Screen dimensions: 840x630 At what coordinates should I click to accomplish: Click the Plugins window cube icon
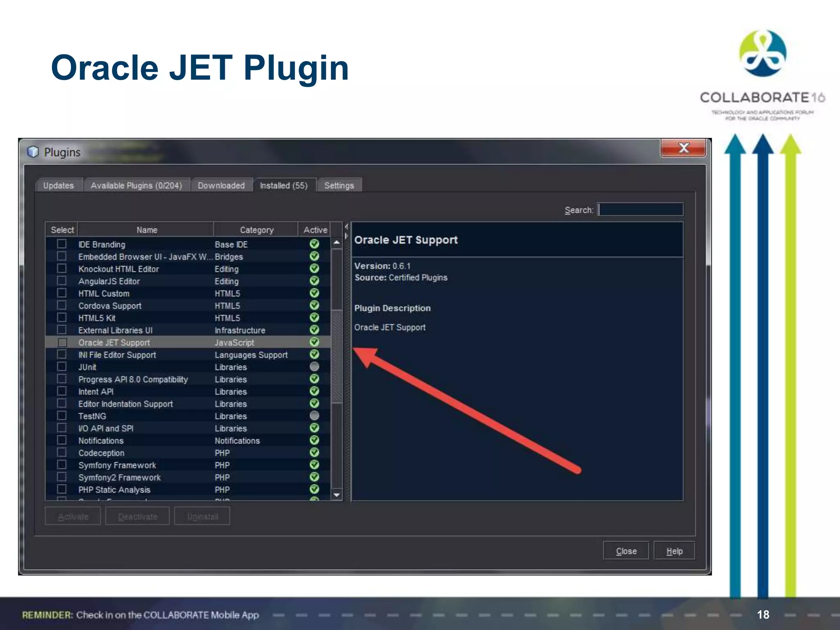(x=33, y=152)
